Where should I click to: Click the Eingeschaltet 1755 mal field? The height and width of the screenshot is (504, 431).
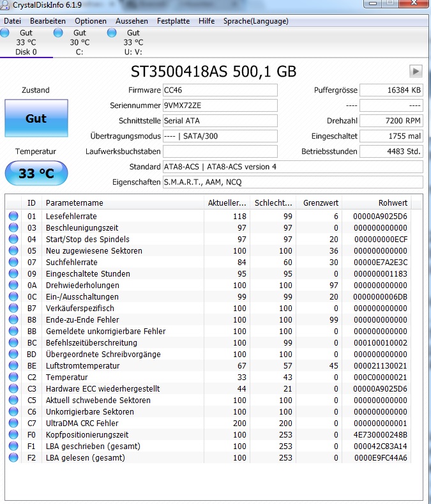(391, 136)
